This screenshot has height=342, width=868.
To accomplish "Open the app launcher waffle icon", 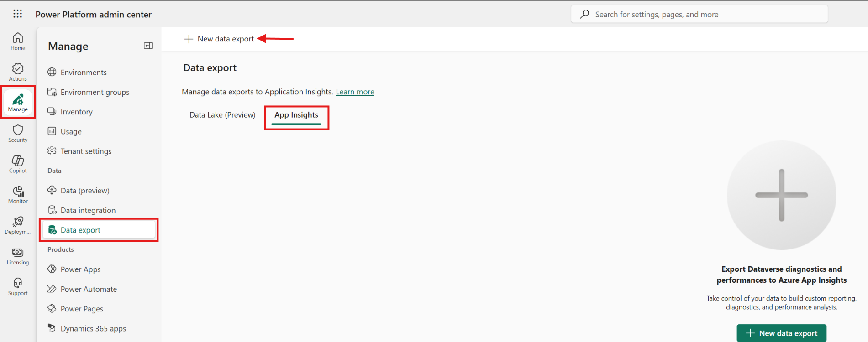I will [17, 14].
